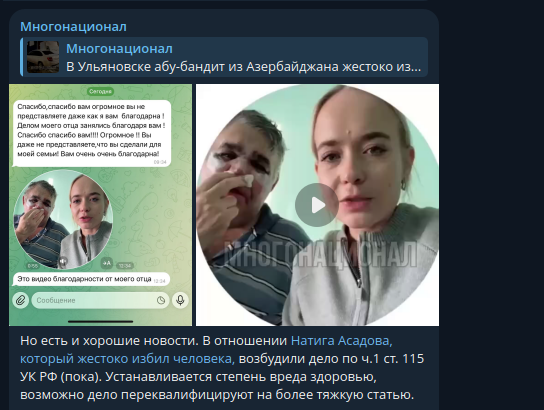Play the round video message
The image size is (544, 410).
pos(316,205)
